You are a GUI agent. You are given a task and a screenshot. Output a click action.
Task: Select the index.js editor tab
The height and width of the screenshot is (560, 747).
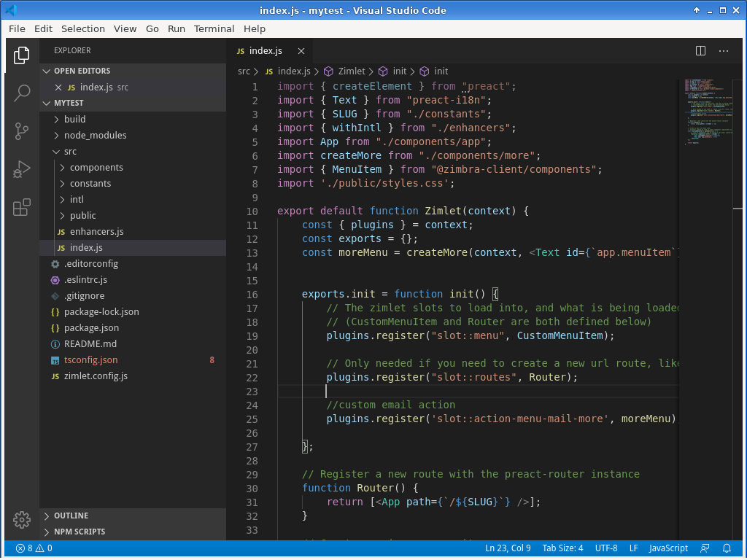269,51
